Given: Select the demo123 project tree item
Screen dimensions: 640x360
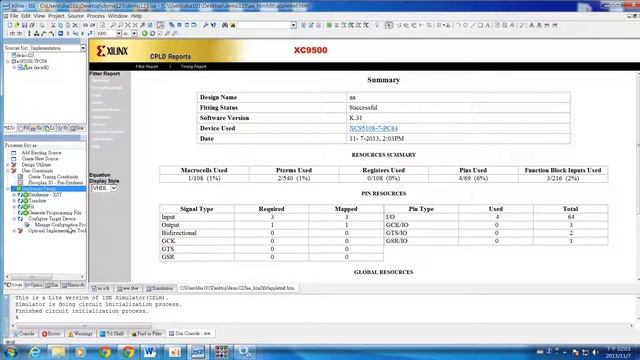Looking at the screenshot, I should pyautogui.click(x=24, y=55).
